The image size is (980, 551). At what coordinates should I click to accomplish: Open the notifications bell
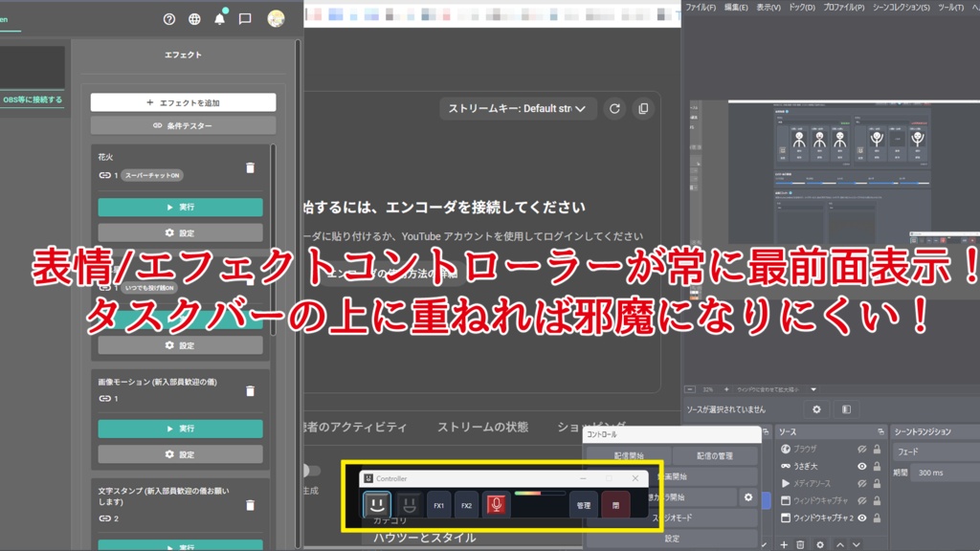(220, 19)
